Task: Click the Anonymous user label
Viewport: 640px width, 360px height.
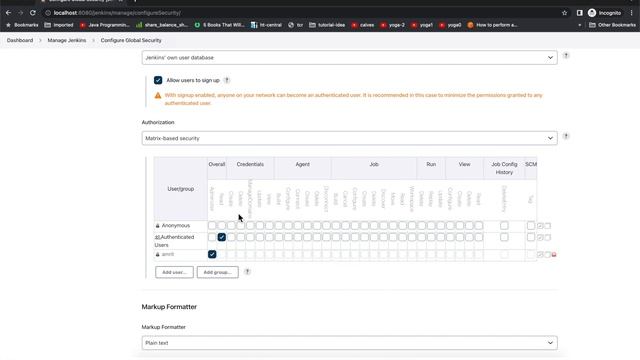Action: 176,225
